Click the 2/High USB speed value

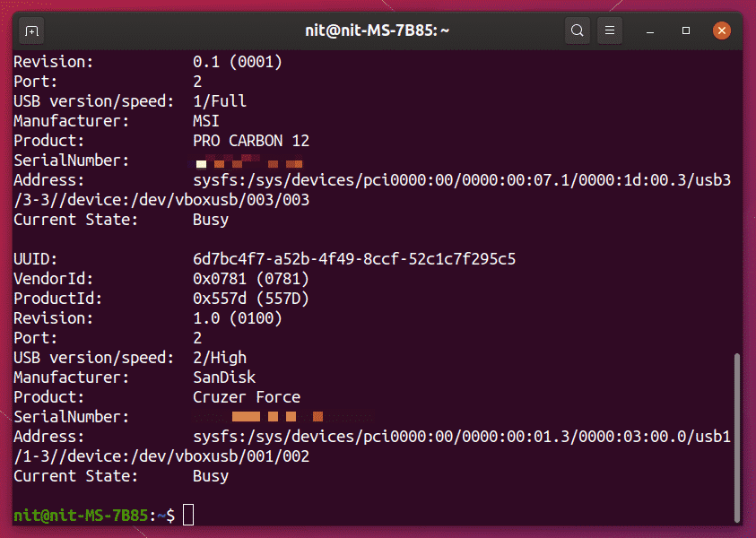click(x=220, y=358)
